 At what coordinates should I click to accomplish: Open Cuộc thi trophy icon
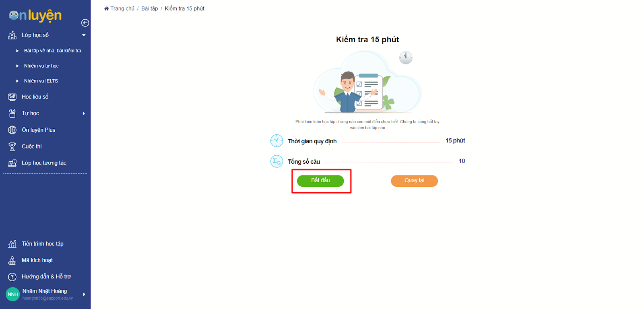tap(12, 146)
